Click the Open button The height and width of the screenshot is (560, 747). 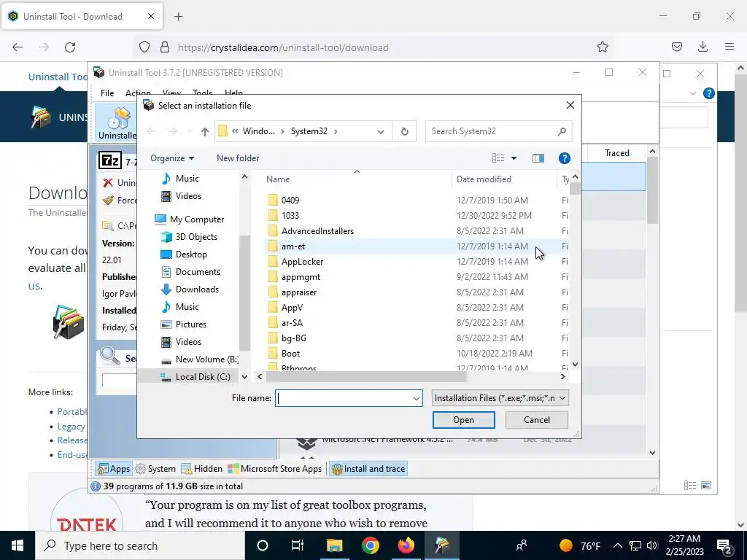point(463,420)
